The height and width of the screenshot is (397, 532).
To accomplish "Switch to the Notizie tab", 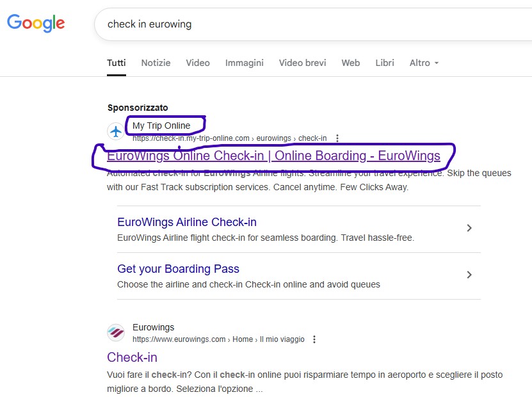I will click(156, 63).
